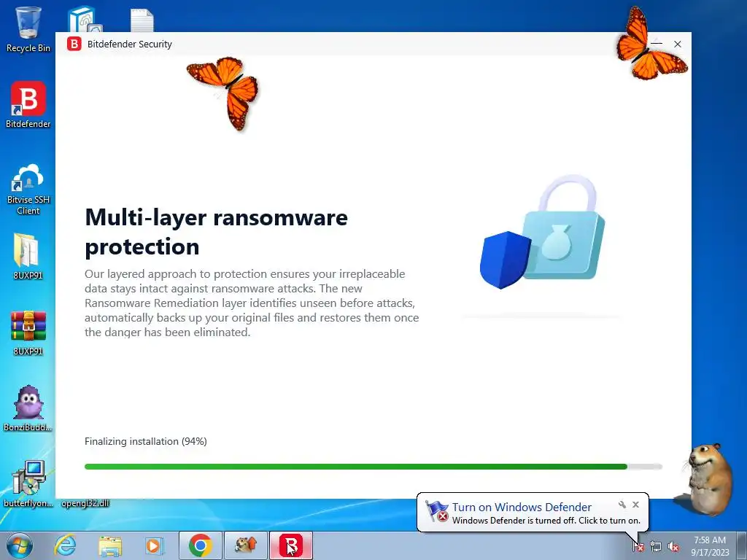Open Windows Media Player from the taskbar
Image resolution: width=747 pixels, height=560 pixels.
154,545
